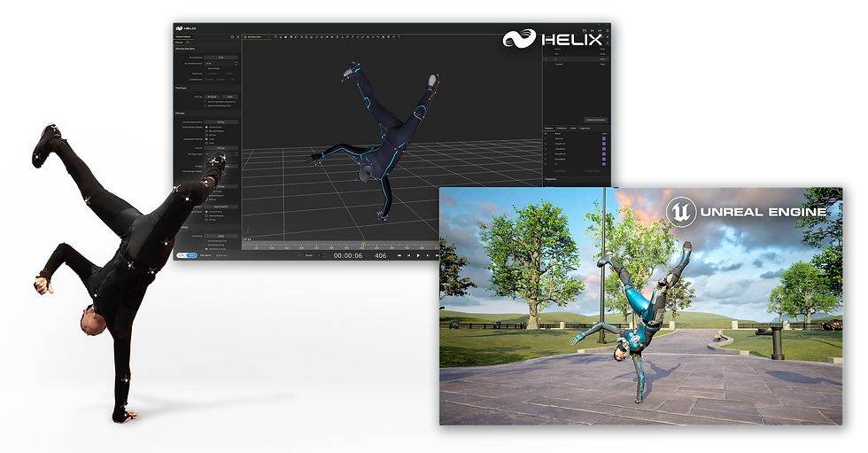Click the Delete Unchecked button
Viewport: 868px width, 453px height.
coord(595,120)
